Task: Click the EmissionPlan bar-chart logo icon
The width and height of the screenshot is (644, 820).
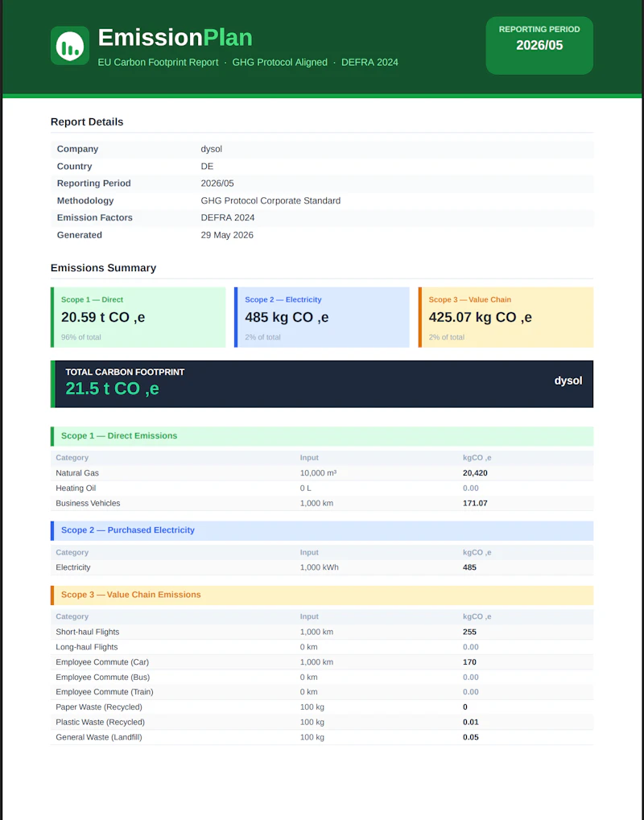Action: (x=69, y=46)
